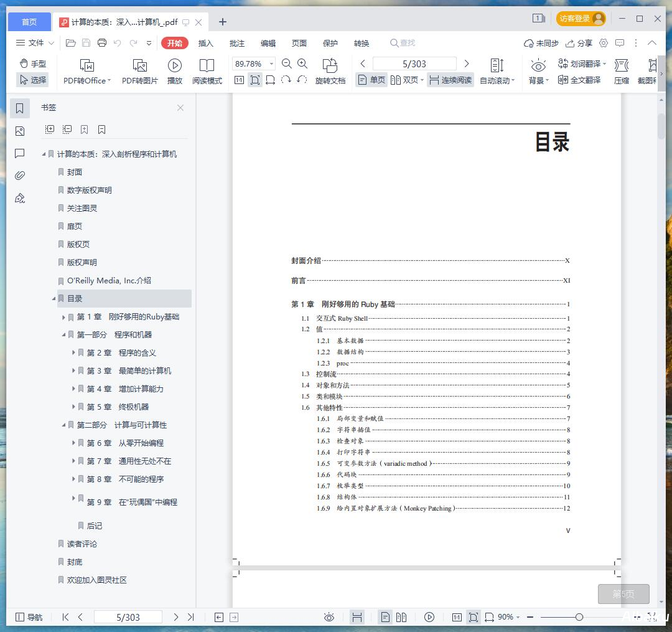Open the thumbnails panel in the sidebar
The height and width of the screenshot is (632, 672).
(x=19, y=131)
